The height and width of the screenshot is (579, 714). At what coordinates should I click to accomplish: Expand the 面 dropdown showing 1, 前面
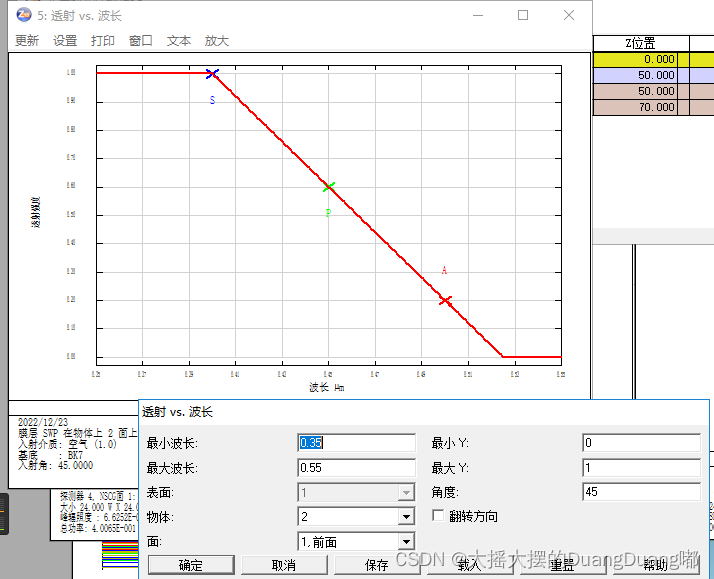pyautogui.click(x=406, y=542)
